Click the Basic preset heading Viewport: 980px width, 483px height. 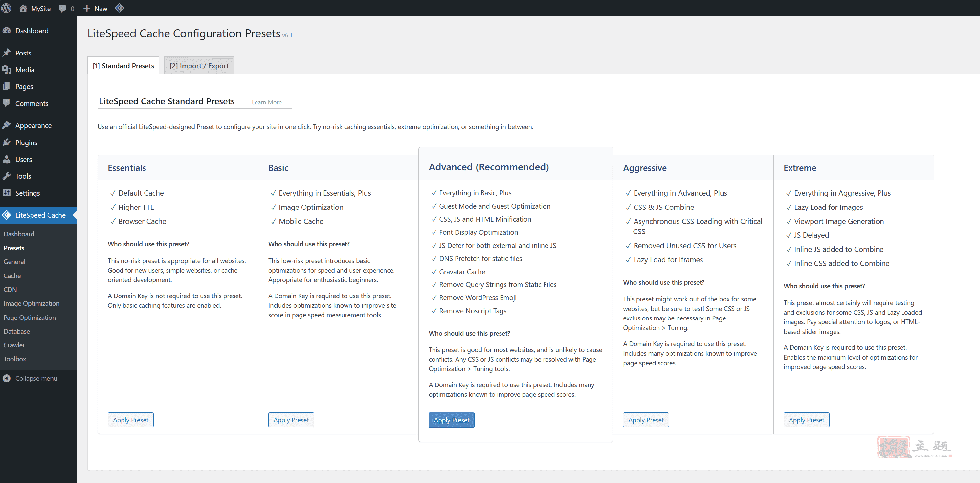click(x=278, y=168)
